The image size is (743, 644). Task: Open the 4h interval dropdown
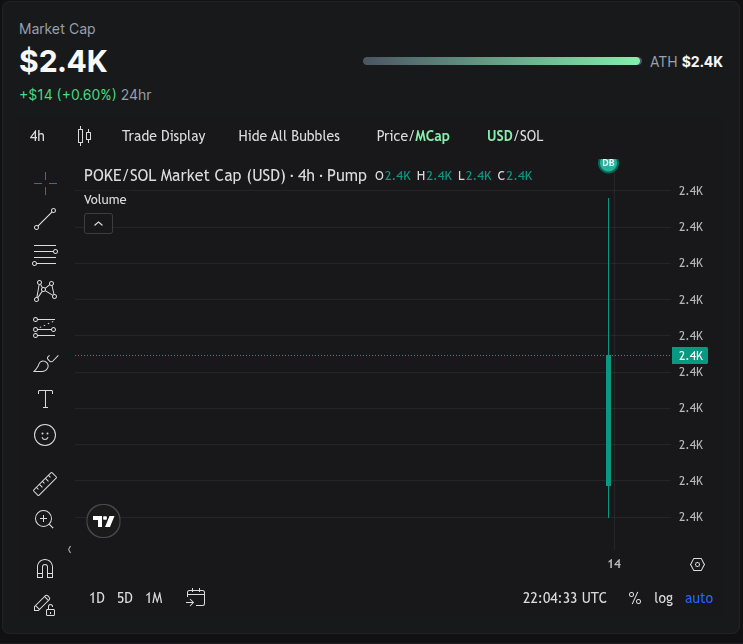pos(37,136)
